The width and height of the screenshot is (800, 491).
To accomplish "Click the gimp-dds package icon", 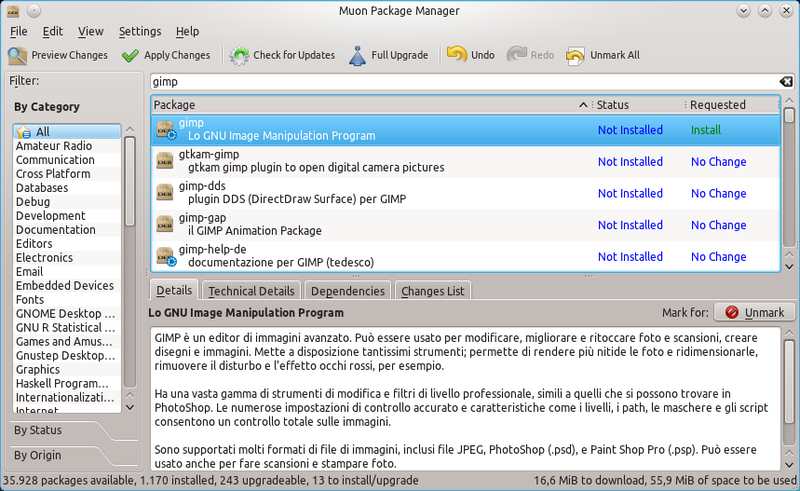I will (x=165, y=193).
